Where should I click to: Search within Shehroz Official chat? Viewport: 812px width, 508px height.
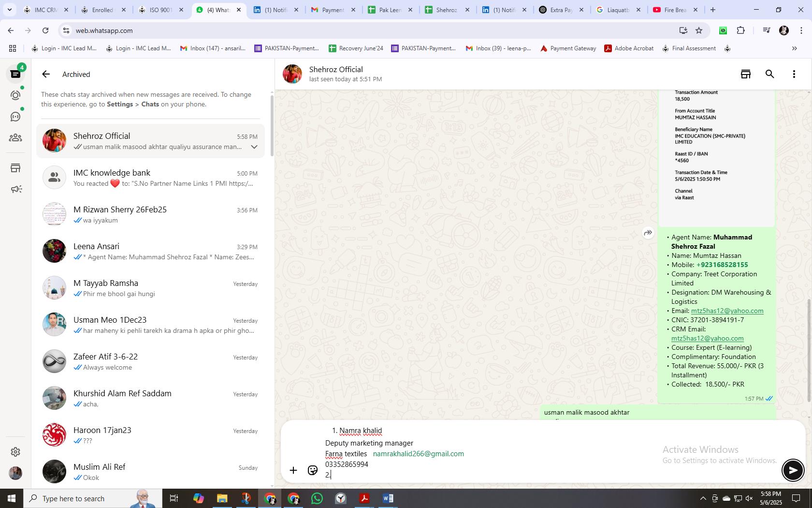[770, 74]
